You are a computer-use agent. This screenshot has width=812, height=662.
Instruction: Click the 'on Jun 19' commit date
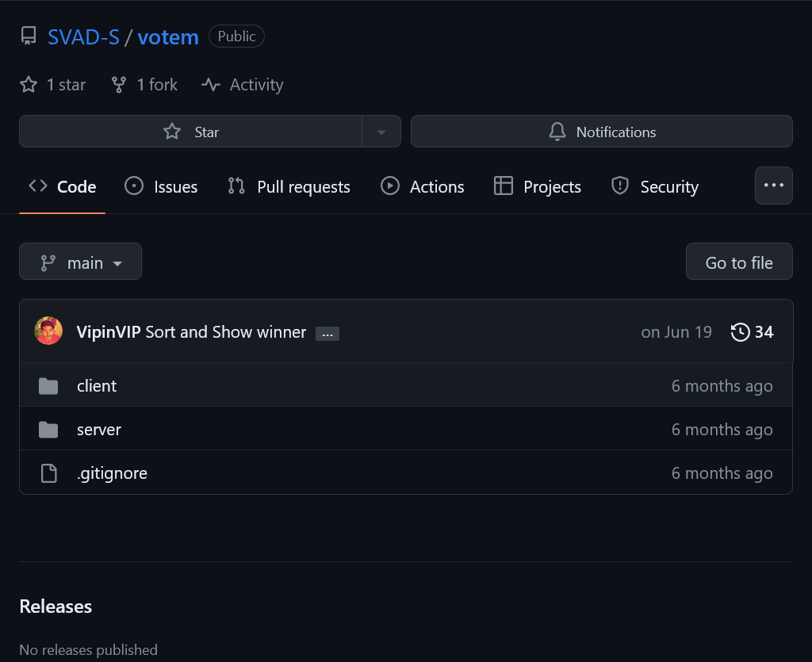point(676,331)
